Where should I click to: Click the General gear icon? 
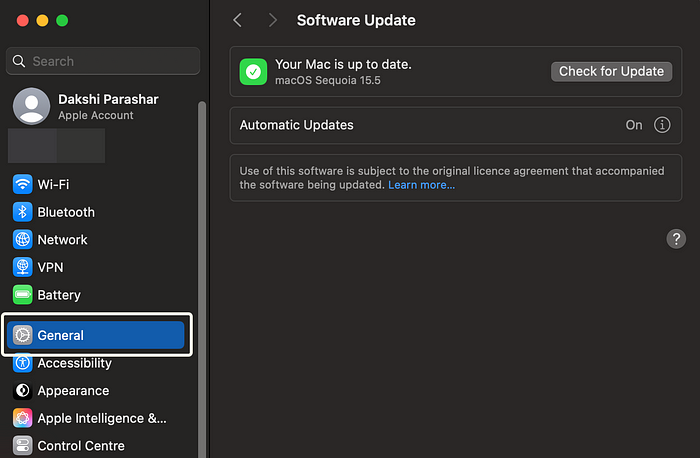click(x=22, y=335)
